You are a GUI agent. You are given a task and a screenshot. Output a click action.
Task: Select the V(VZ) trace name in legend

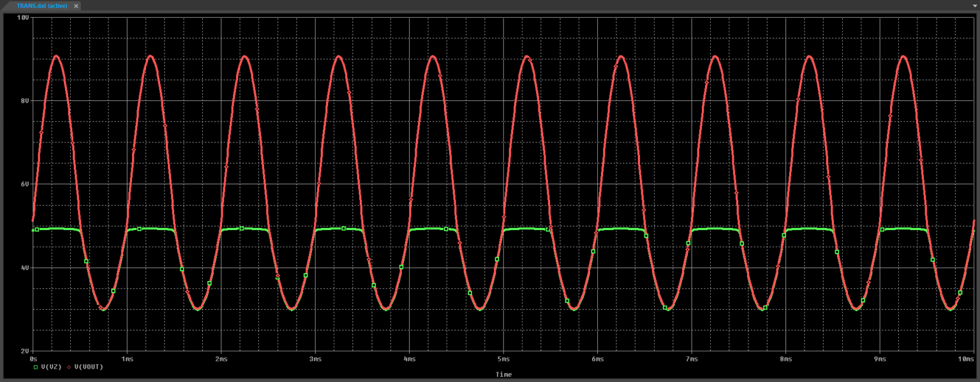[x=51, y=367]
